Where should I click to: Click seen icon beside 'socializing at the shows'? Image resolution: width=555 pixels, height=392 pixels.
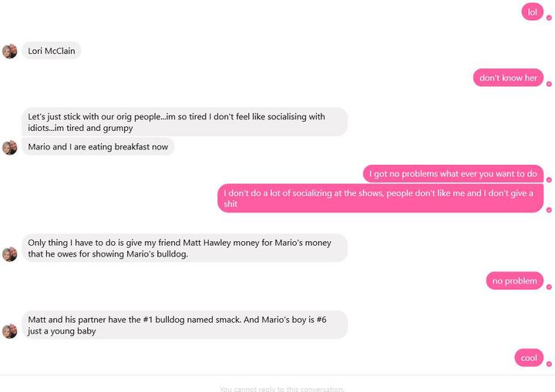549,209
